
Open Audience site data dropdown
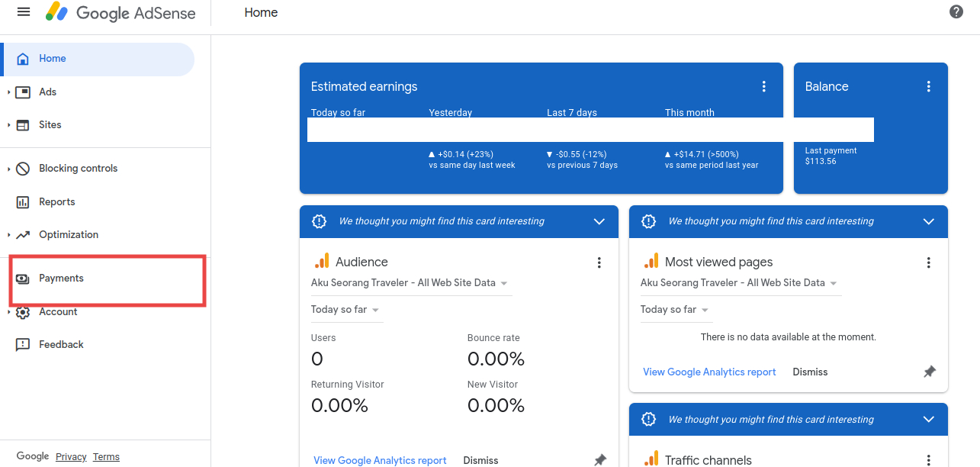coord(410,283)
